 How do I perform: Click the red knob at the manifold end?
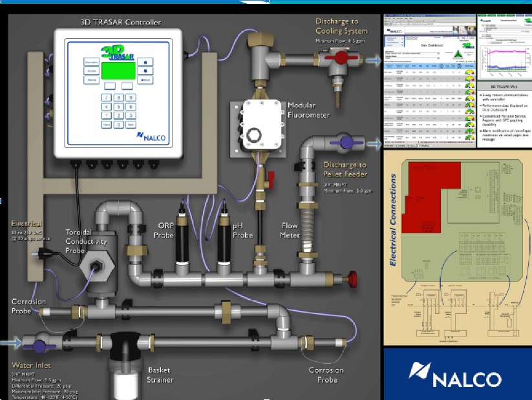click(x=352, y=279)
